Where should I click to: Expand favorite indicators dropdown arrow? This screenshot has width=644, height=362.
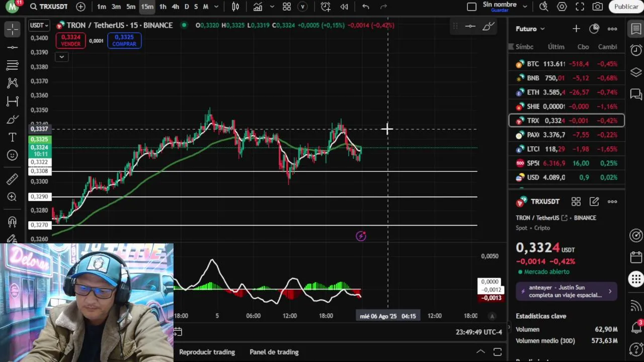pos(272,7)
